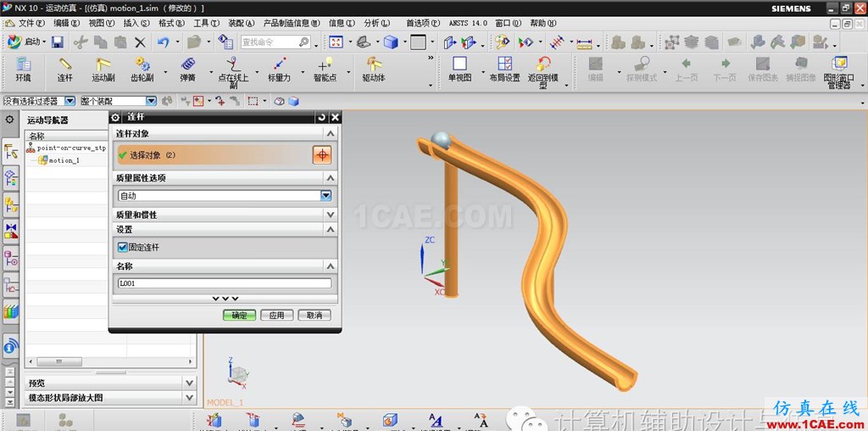Click the rectangle selection icon in selection bar

(x=253, y=101)
